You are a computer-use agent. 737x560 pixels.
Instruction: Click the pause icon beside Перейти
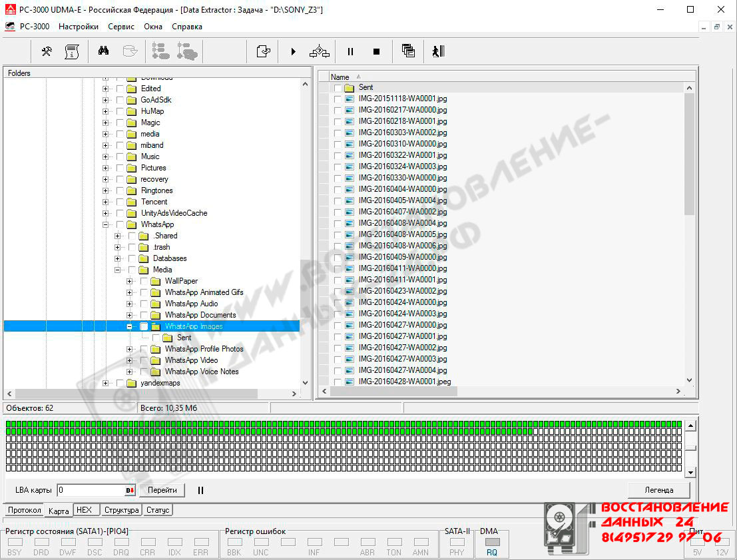point(200,490)
